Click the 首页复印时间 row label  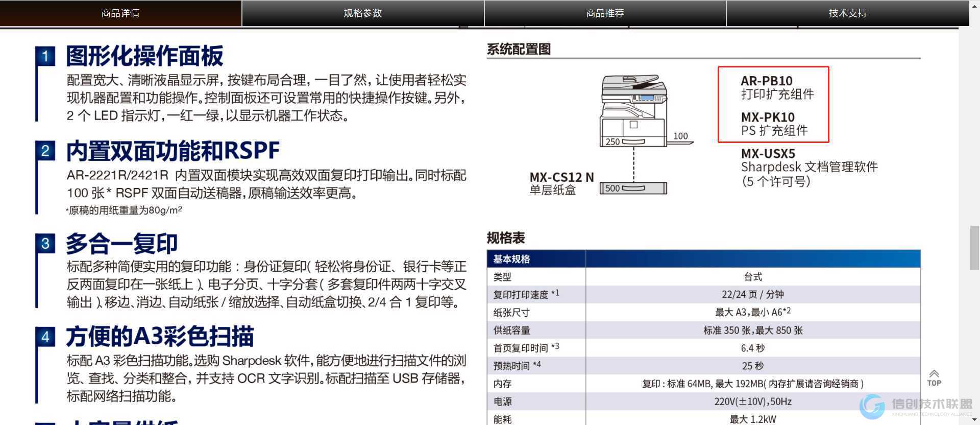[x=526, y=348]
